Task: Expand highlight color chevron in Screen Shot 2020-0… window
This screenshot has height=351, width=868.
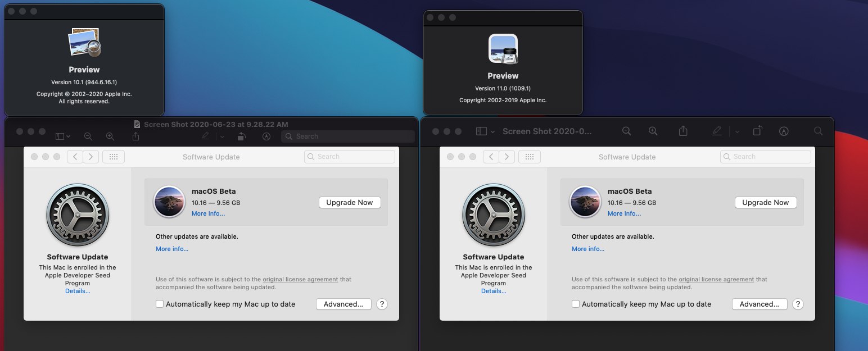Action: click(737, 131)
